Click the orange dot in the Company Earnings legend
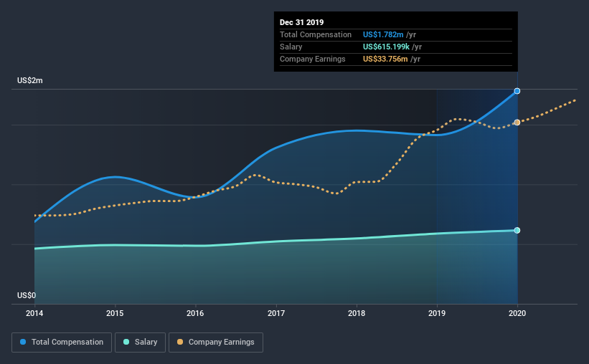Viewport: 589px width, 364px height. point(180,342)
